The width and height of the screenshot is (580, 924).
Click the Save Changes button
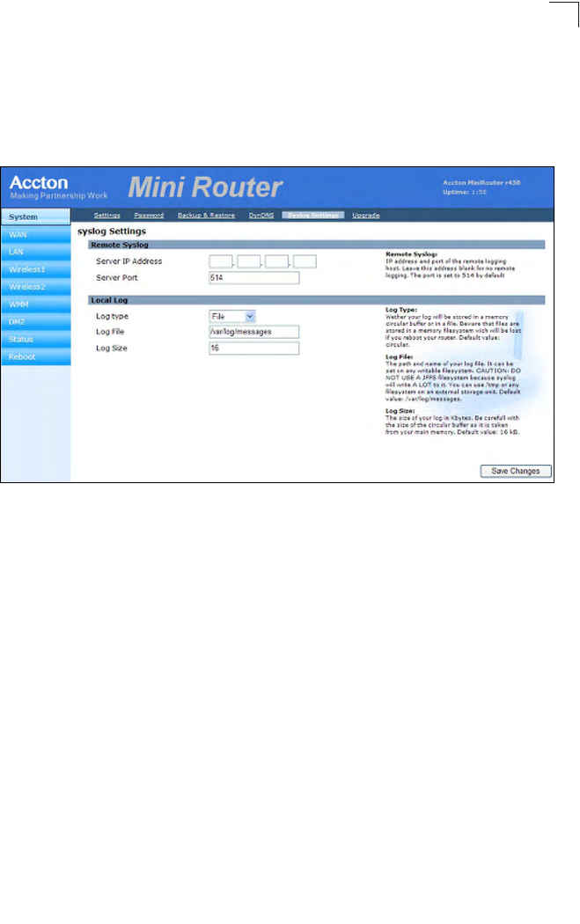516,471
